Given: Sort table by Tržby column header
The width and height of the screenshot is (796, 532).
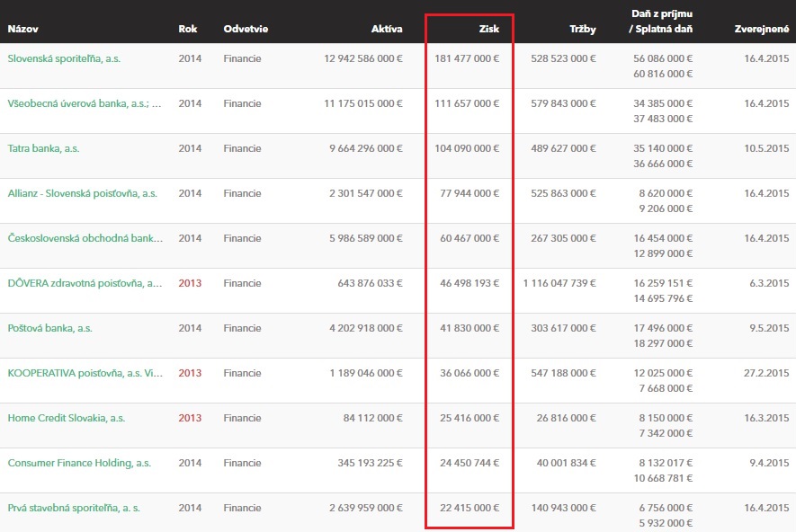Looking at the screenshot, I should pos(583,29).
